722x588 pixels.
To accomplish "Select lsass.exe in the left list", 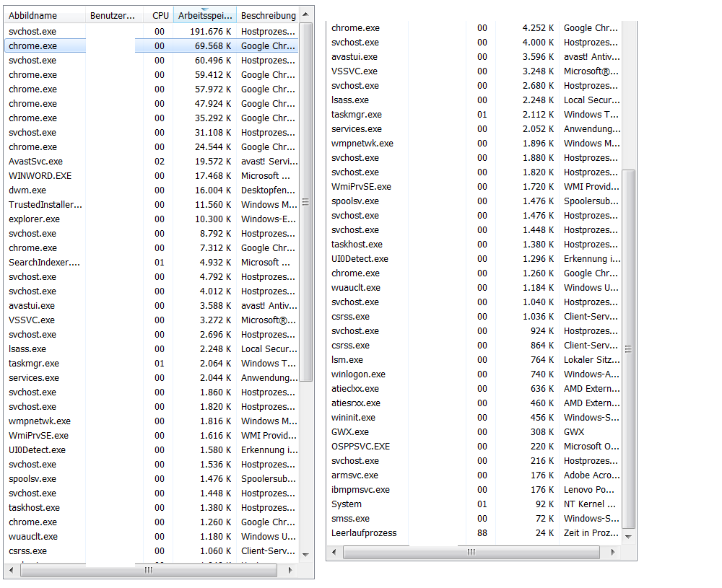I will [152, 348].
